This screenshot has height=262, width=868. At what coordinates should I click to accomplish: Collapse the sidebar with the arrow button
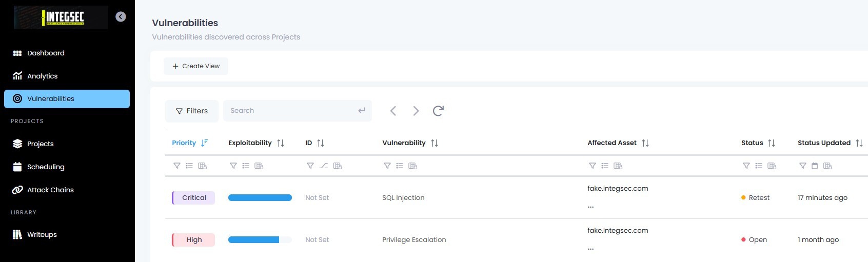coord(121,17)
